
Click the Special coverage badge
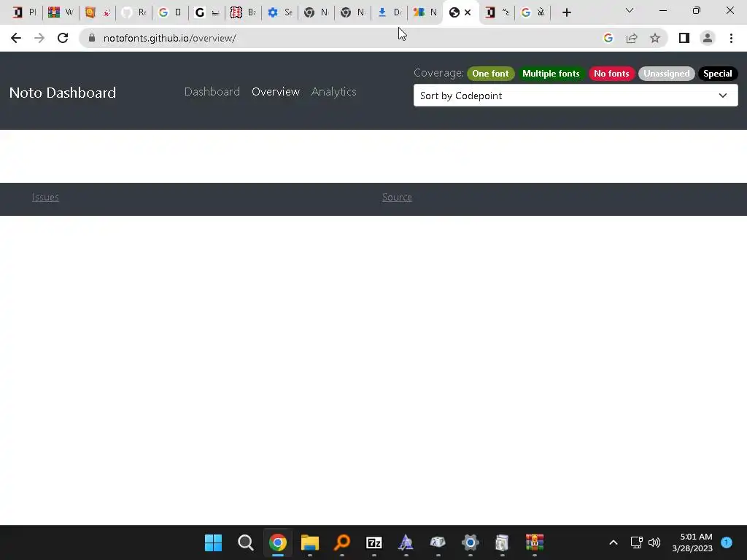tap(718, 74)
